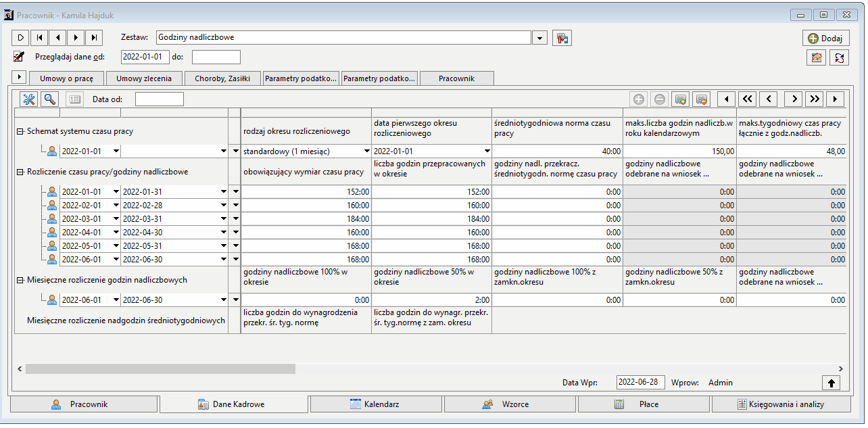Open the Choroby, Zasiłki tab

pos(222,78)
